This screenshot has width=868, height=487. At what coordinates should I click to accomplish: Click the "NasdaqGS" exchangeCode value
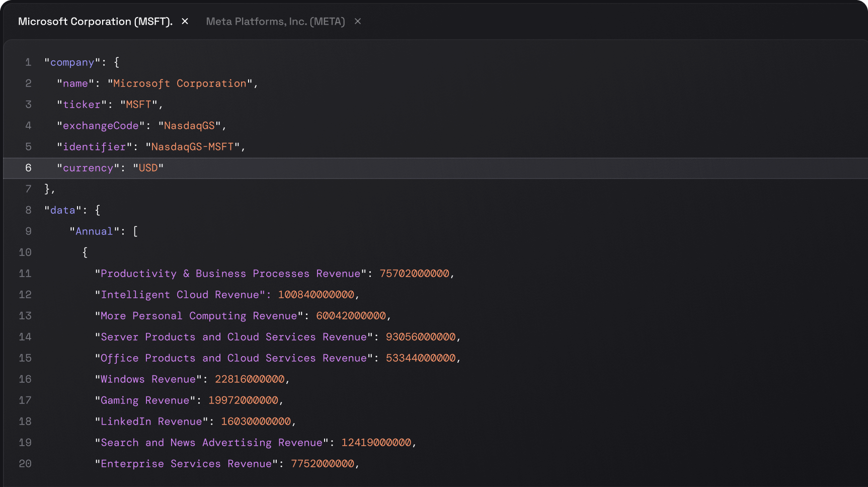pos(189,126)
